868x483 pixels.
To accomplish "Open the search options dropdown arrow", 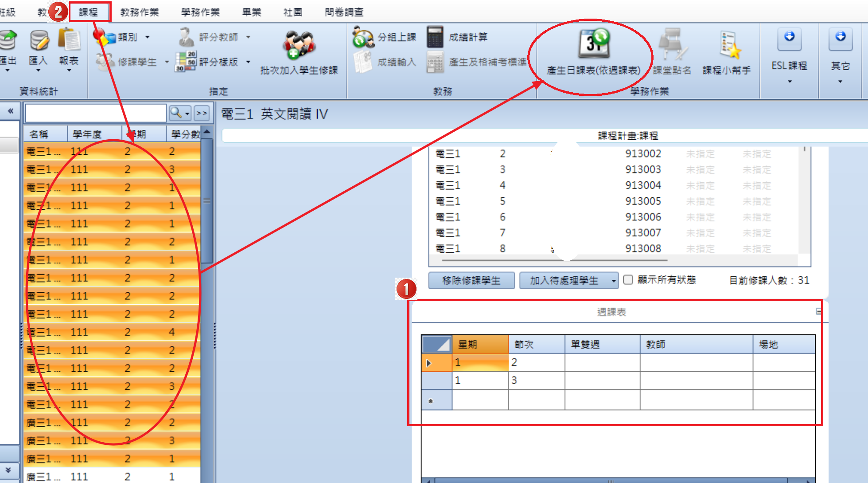I will click(187, 114).
